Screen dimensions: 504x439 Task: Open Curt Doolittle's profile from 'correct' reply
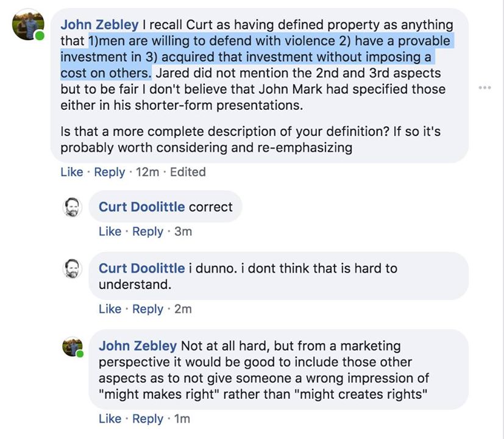tap(141, 207)
